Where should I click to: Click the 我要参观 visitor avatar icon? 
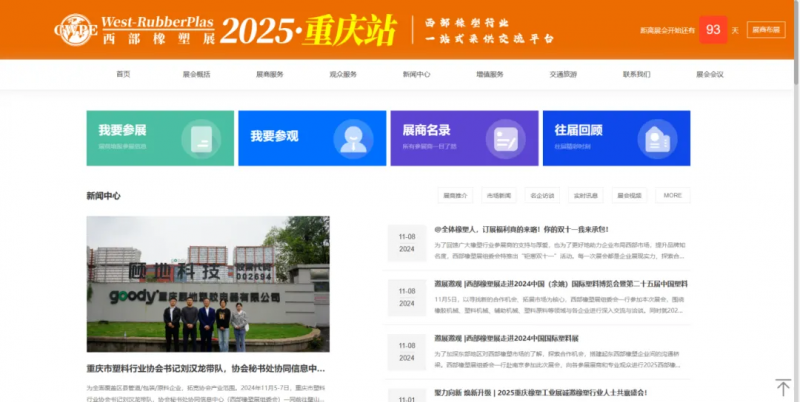coord(351,139)
